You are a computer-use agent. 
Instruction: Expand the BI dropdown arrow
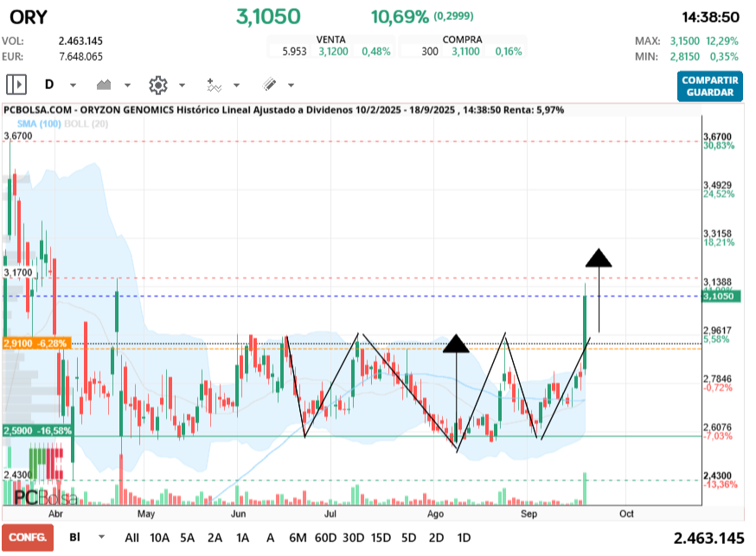tap(101, 537)
